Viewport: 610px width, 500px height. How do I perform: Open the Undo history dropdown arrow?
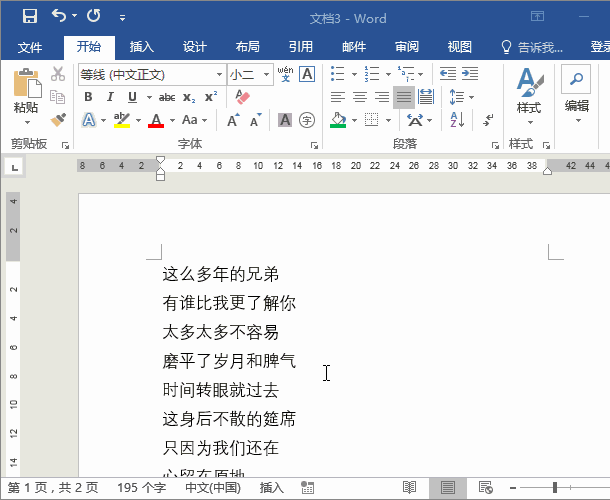pyautogui.click(x=74, y=16)
